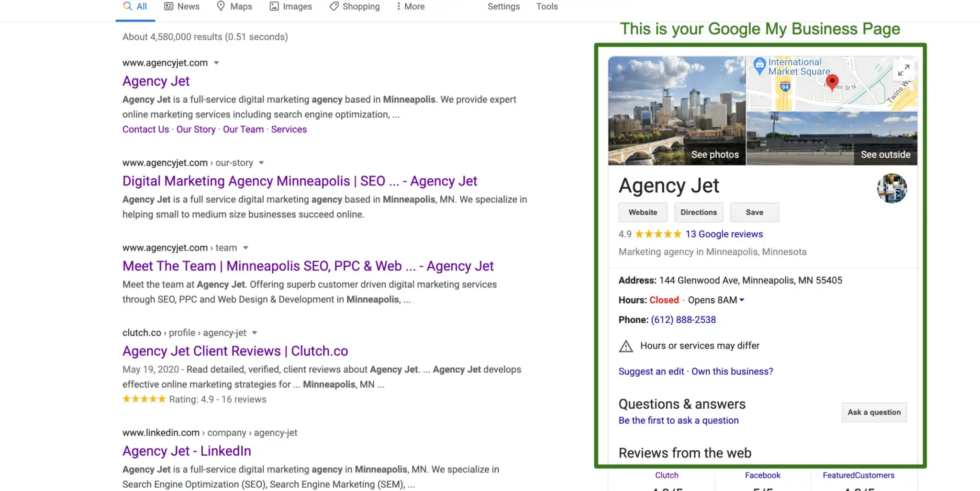
Task: Open dropdown arrow beside clutch.co profile URL
Action: pyautogui.click(x=255, y=333)
